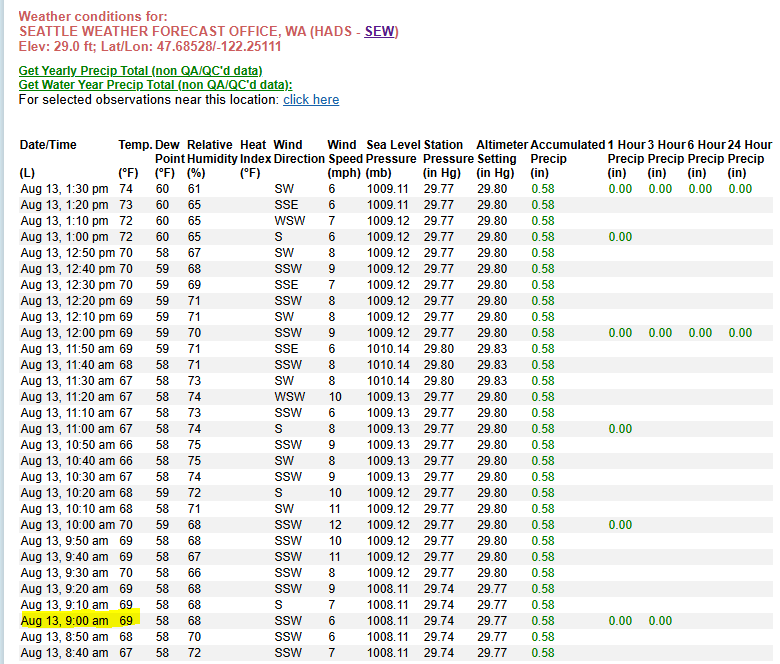Select wind direction 'WSW' in 11:20 am row

(290, 397)
